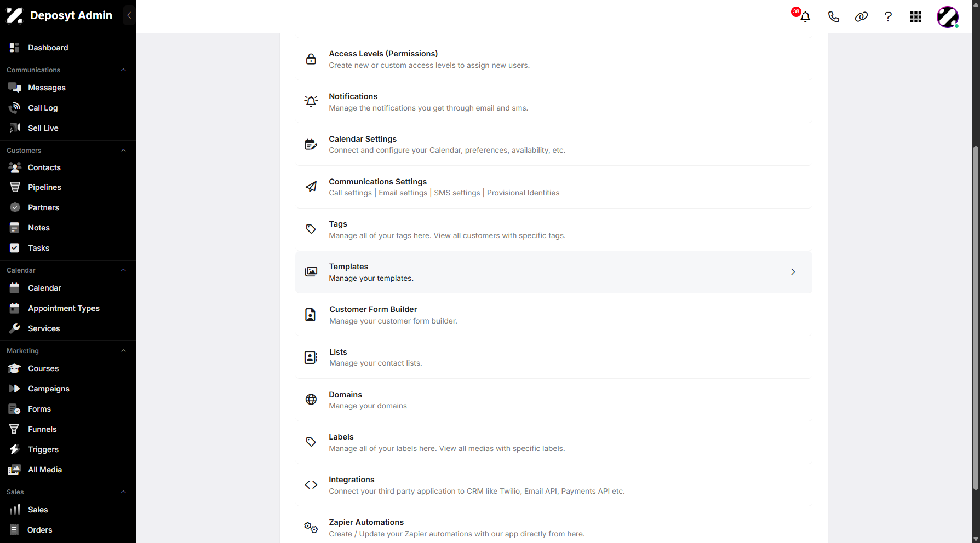Click the phone dialer icon in header
Viewport: 980px width, 543px height.
click(834, 17)
